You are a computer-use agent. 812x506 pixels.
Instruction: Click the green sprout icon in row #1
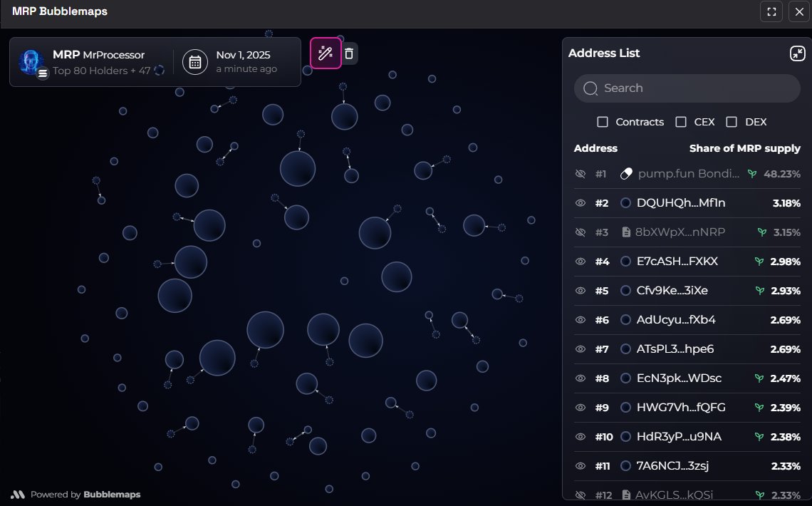click(x=752, y=174)
